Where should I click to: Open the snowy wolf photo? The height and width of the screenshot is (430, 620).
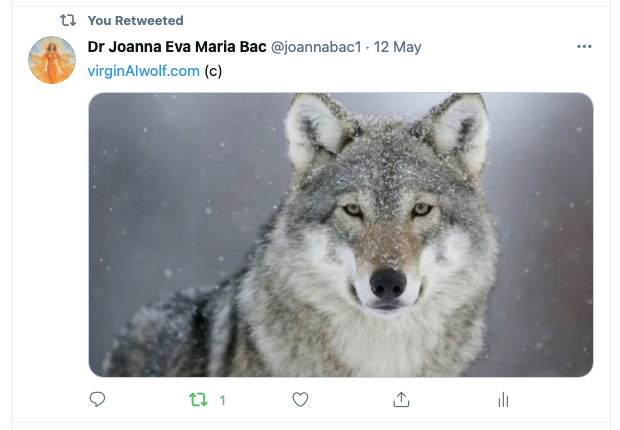click(x=340, y=235)
